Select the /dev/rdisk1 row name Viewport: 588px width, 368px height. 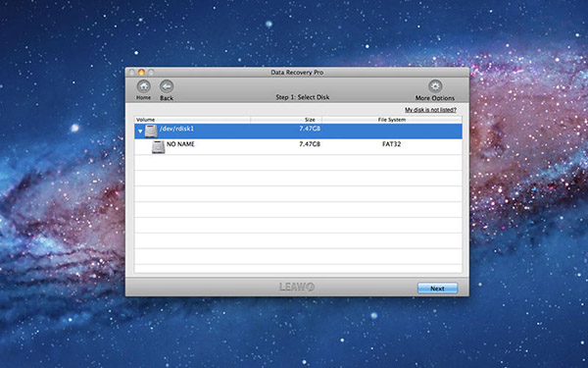[177, 129]
